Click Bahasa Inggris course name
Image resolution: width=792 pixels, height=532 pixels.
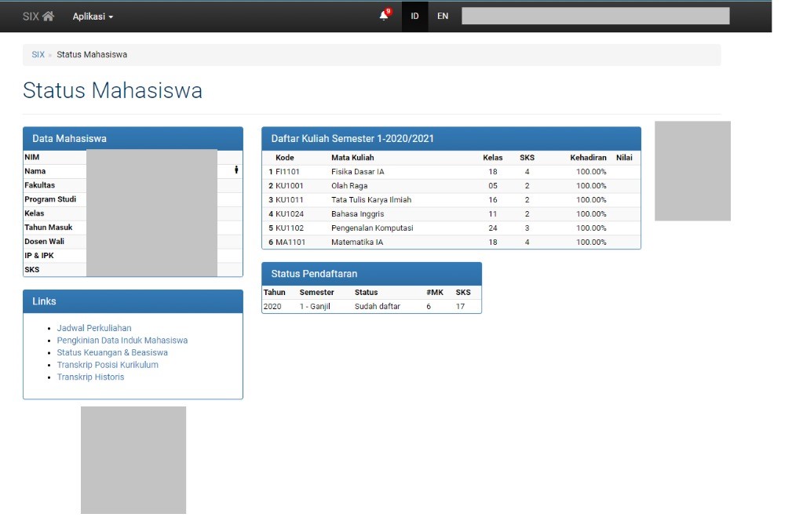358,214
